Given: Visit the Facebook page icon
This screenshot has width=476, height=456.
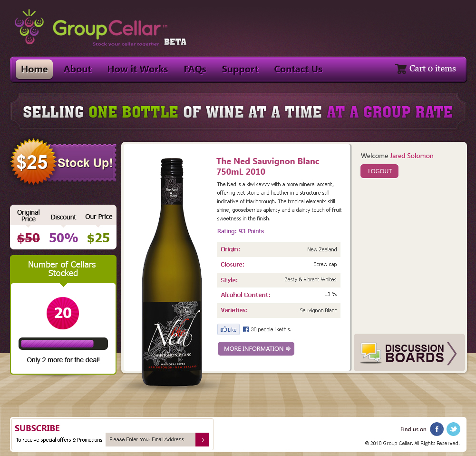Looking at the screenshot, I should [x=437, y=429].
